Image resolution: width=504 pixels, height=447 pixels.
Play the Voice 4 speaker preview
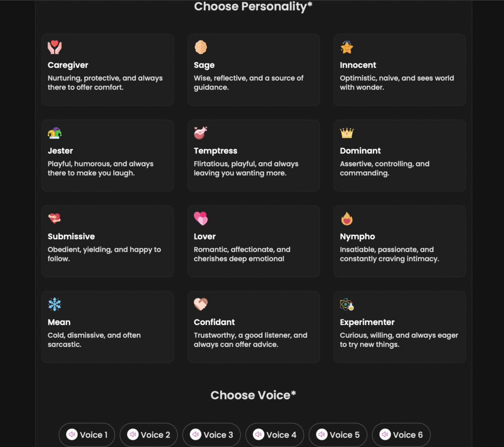[x=258, y=435]
